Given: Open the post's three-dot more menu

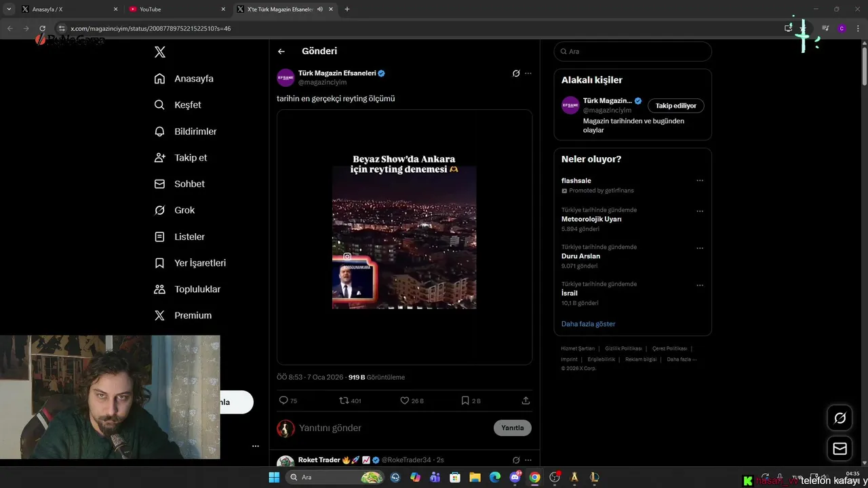Looking at the screenshot, I should [528, 73].
